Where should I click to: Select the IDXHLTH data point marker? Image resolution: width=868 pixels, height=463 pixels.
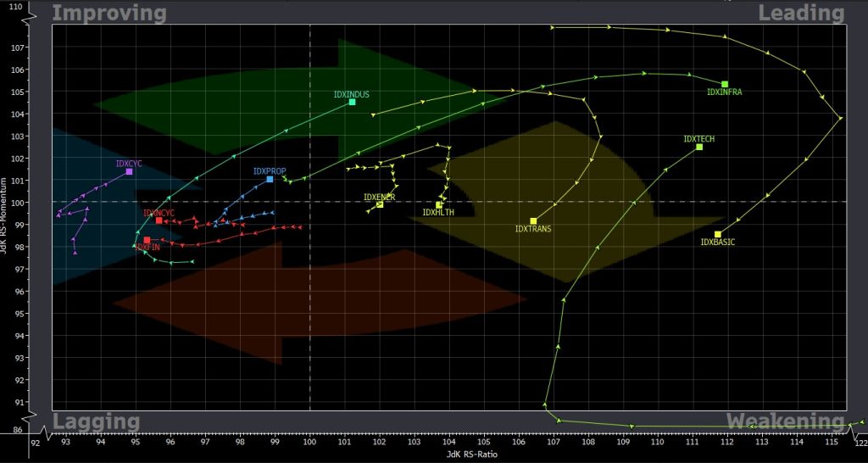click(439, 204)
